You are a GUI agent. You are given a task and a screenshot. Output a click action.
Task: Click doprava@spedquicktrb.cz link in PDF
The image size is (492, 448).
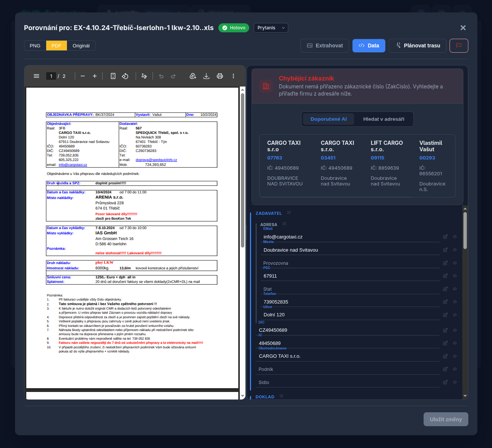coord(156,160)
